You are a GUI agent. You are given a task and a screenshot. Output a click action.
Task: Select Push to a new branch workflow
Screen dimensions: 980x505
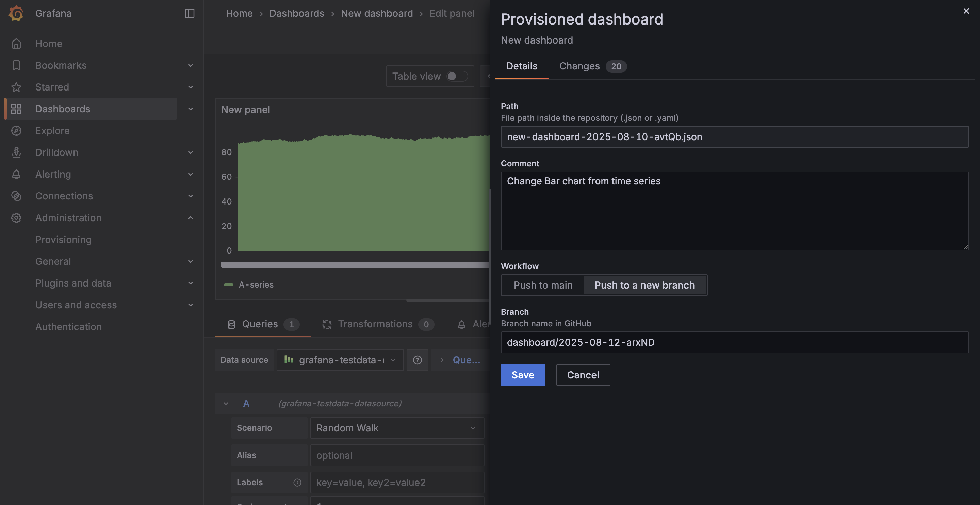(x=644, y=285)
